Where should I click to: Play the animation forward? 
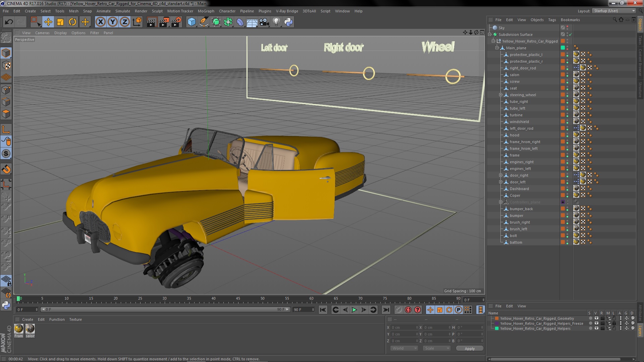point(354,310)
